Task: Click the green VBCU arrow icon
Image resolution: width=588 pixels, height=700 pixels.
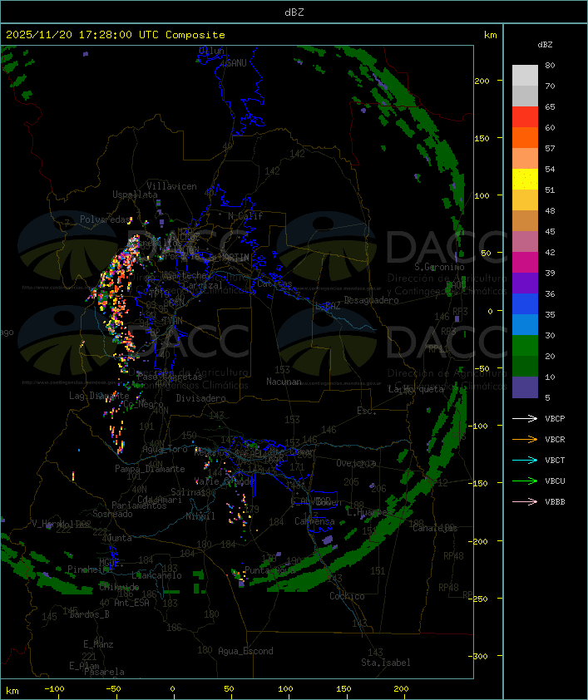Action: (525, 481)
